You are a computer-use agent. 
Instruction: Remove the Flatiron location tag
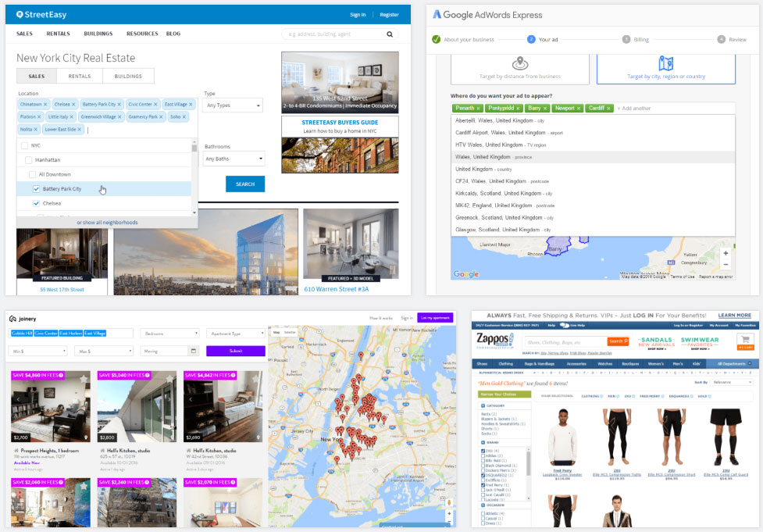click(39, 117)
